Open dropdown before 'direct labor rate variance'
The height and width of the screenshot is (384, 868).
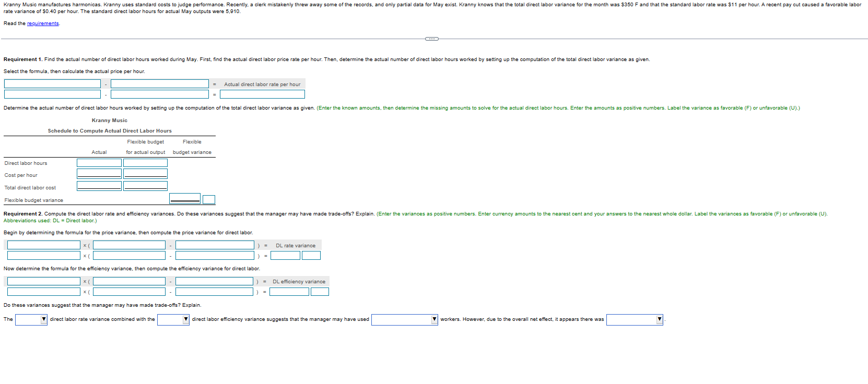(31, 319)
